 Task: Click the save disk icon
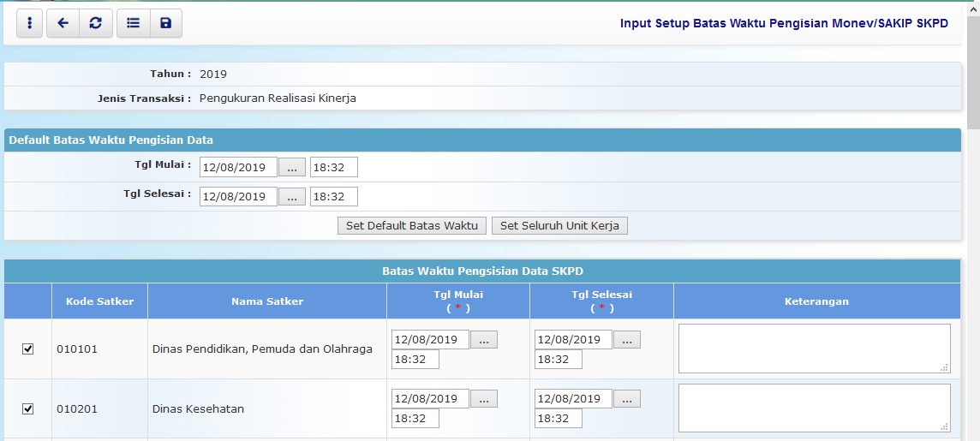pyautogui.click(x=165, y=23)
